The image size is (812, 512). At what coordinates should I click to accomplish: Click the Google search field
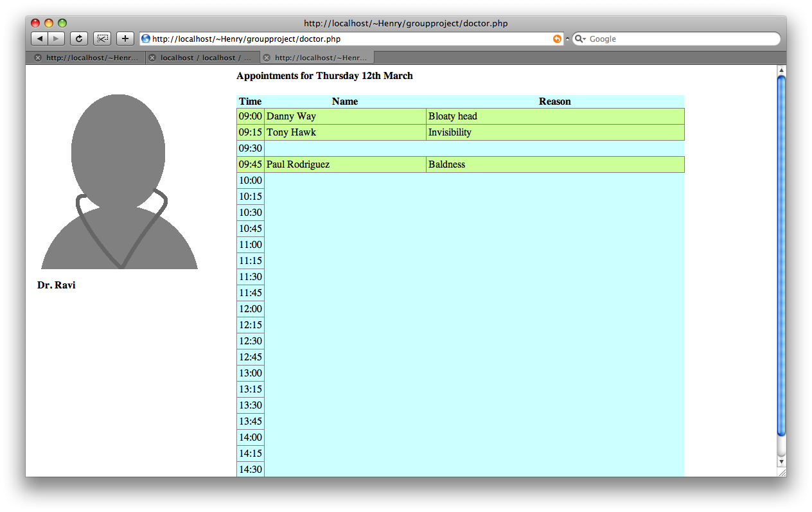(x=675, y=39)
